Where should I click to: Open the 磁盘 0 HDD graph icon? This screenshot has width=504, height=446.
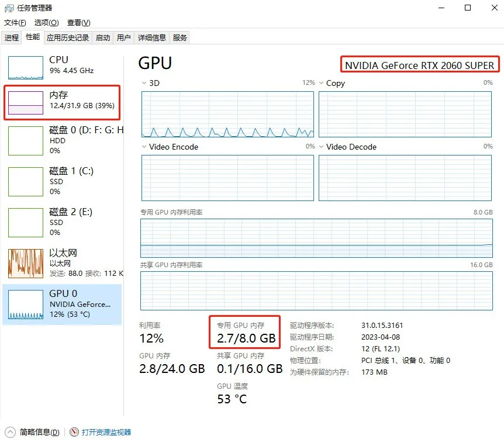25,141
